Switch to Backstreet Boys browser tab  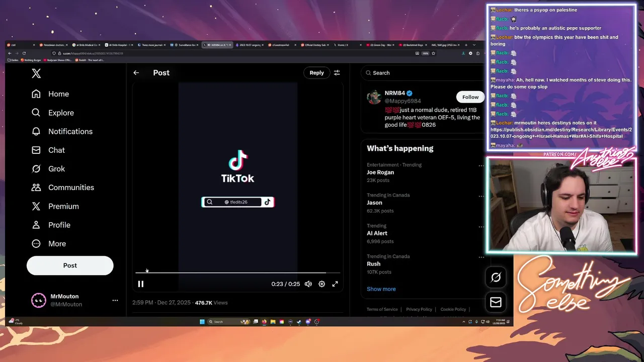point(413,45)
